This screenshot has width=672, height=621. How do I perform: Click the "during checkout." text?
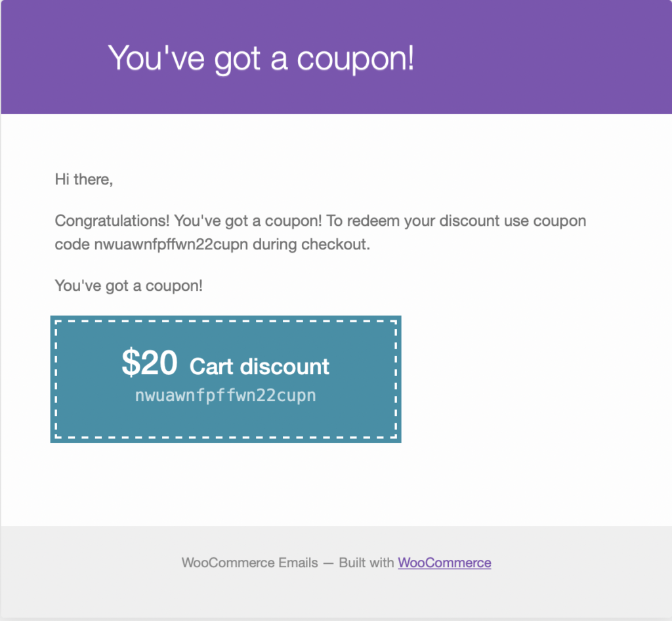tap(311, 245)
